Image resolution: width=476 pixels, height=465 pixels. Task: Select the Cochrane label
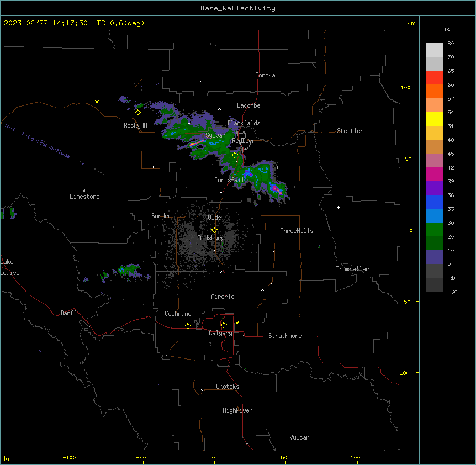pos(178,314)
